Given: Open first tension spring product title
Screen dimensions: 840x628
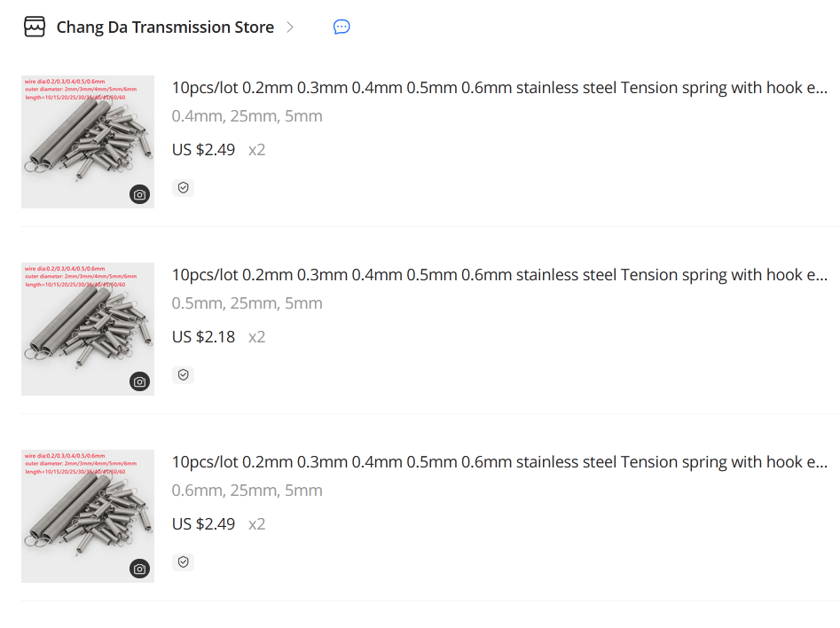Looking at the screenshot, I should tap(499, 87).
